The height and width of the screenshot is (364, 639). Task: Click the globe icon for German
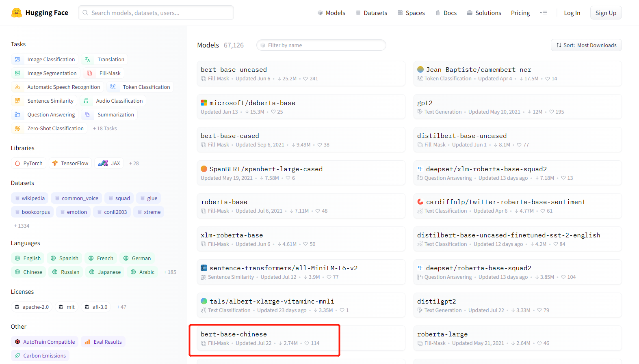[x=126, y=258]
